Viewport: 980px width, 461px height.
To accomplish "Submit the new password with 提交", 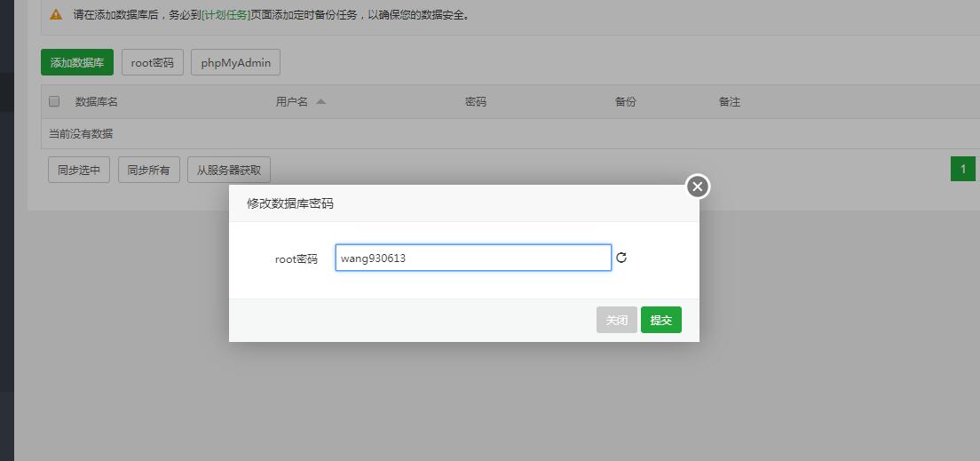I will pyautogui.click(x=660, y=320).
